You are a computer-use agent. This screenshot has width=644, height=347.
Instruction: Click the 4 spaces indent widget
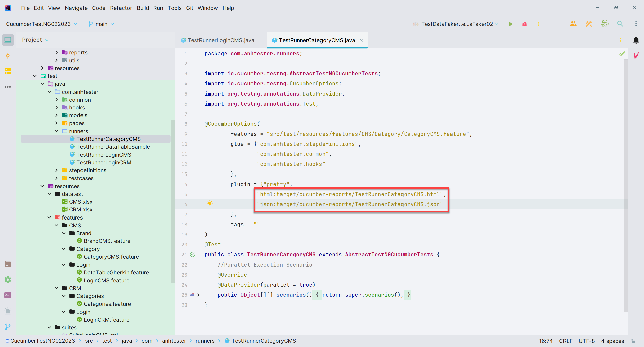pyautogui.click(x=613, y=341)
